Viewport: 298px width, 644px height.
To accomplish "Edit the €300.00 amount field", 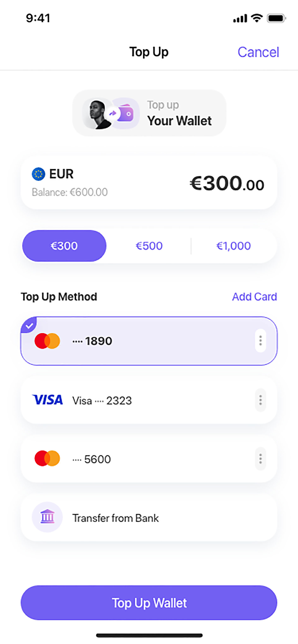I will click(x=227, y=183).
